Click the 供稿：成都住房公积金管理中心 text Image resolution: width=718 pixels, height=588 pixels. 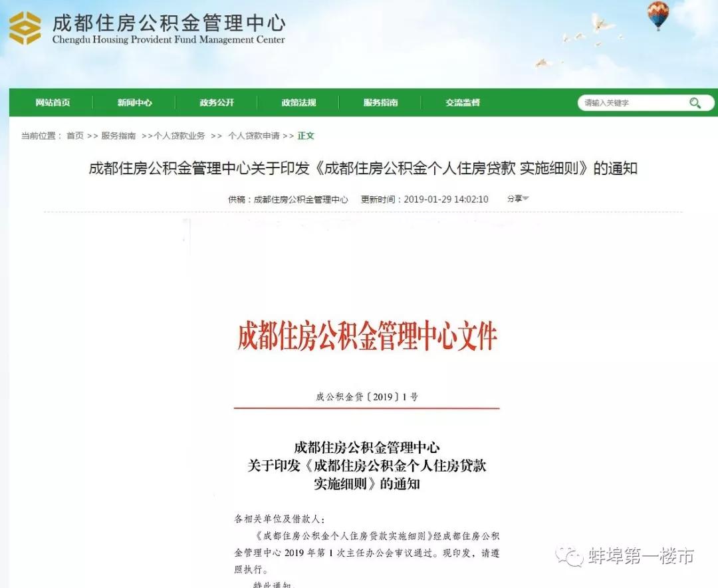[x=288, y=199]
